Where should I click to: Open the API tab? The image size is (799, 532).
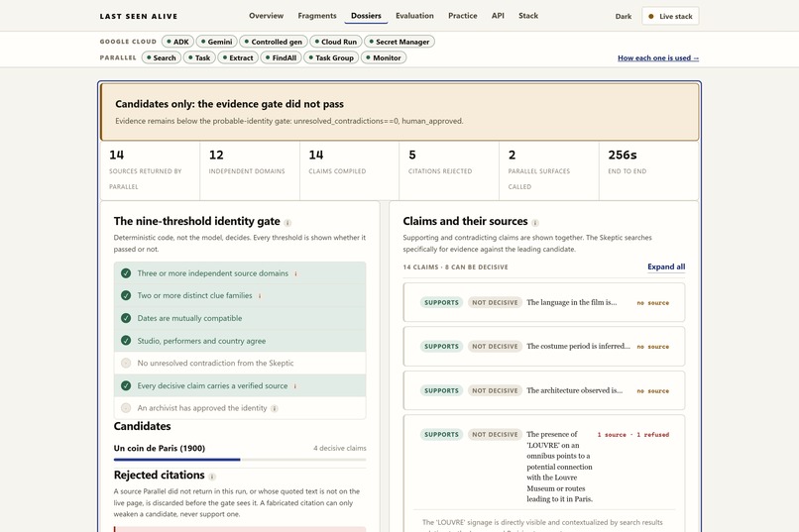(x=498, y=16)
